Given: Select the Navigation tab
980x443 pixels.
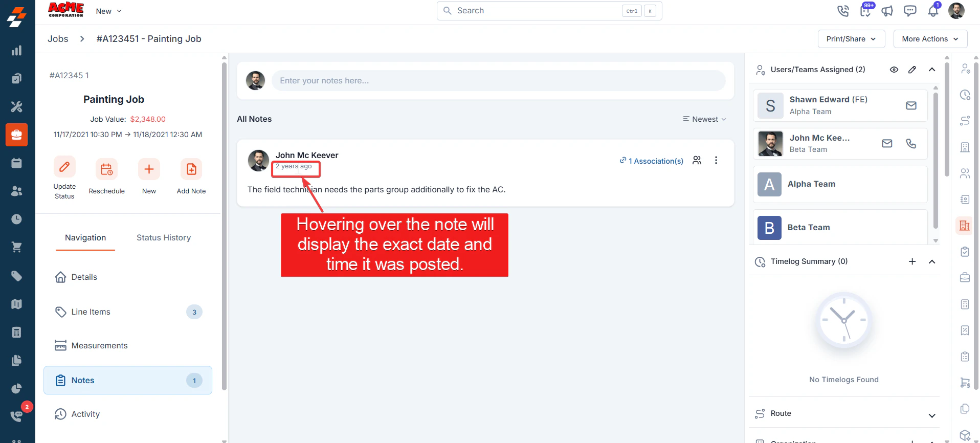Looking at the screenshot, I should pos(85,237).
